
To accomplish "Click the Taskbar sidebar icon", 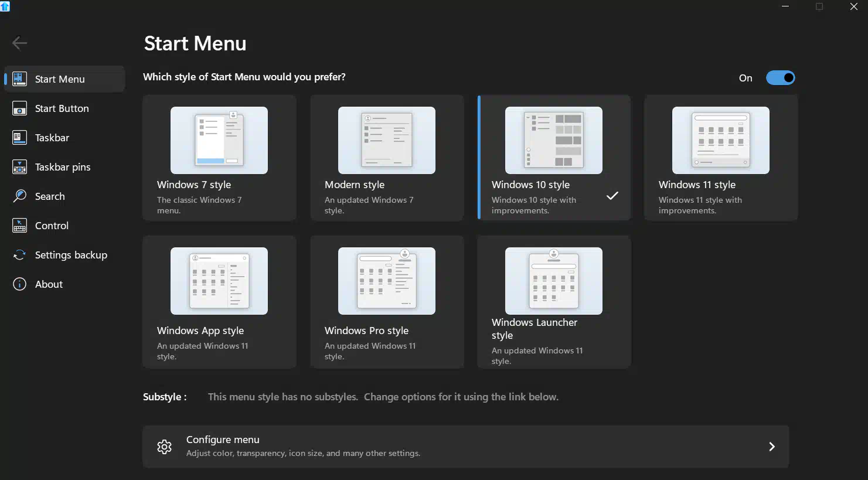I will (19, 138).
